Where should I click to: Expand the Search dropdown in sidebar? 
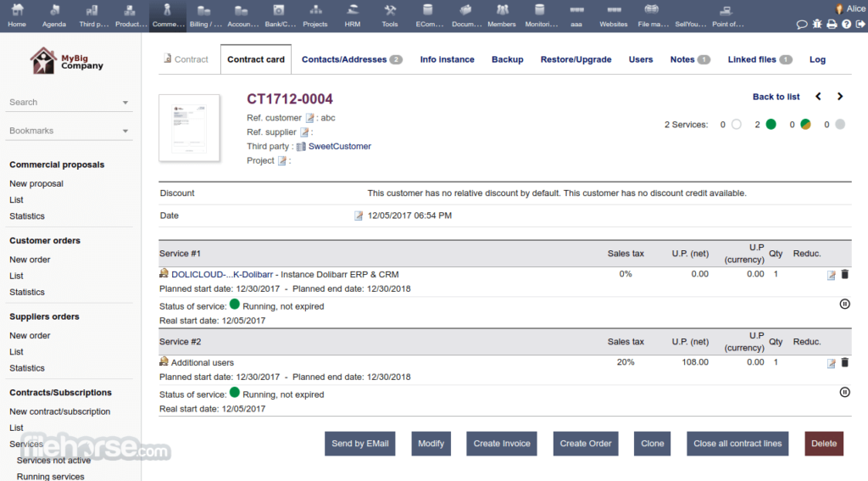[125, 103]
